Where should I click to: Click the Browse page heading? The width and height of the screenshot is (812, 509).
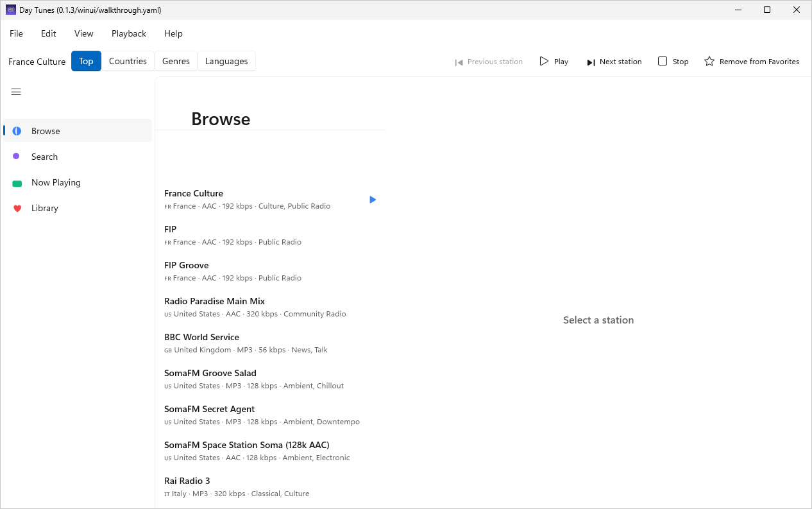[221, 119]
